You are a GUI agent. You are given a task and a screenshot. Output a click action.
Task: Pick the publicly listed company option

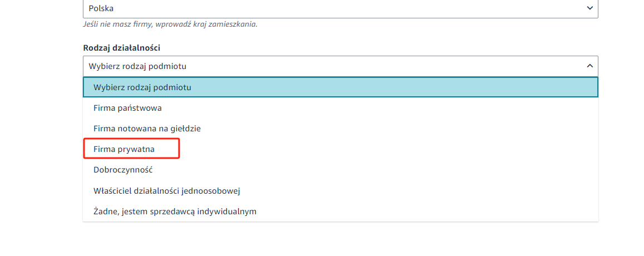coord(147,129)
